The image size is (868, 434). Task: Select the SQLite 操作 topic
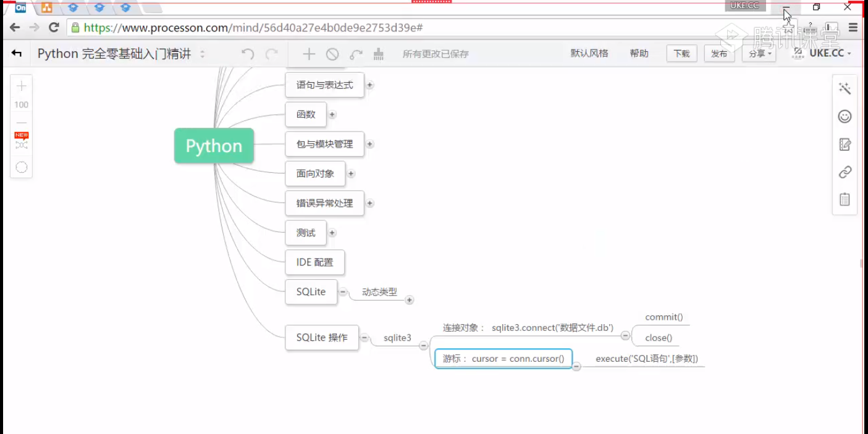coord(322,338)
